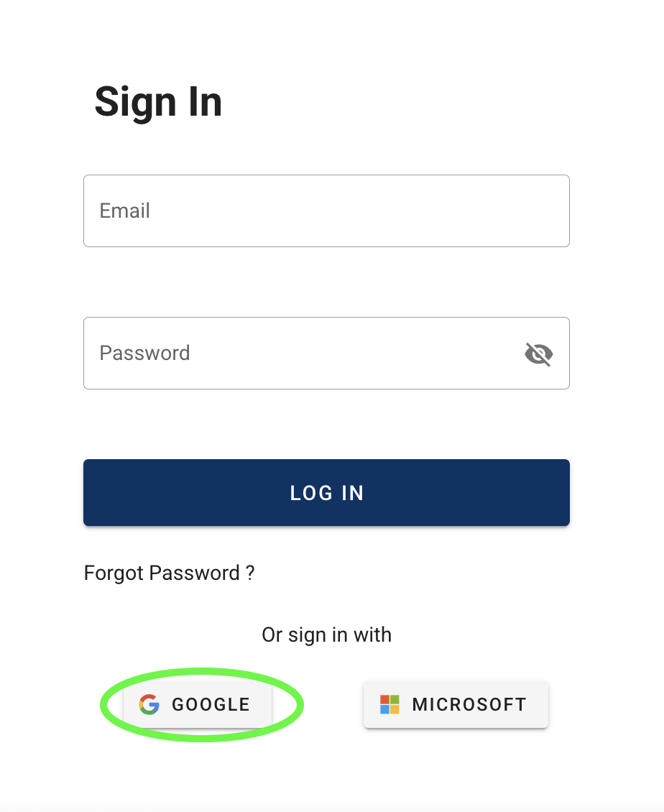The height and width of the screenshot is (812, 664).
Task: Click the "GOOGLE" text label
Action: click(x=211, y=704)
